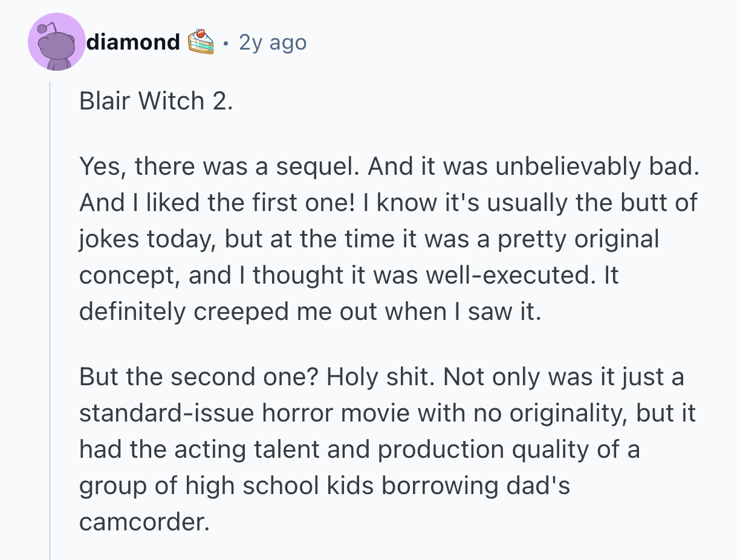This screenshot has width=740, height=560.
Task: Click the "Blair Witch 2." line
Action: pyautogui.click(x=155, y=101)
